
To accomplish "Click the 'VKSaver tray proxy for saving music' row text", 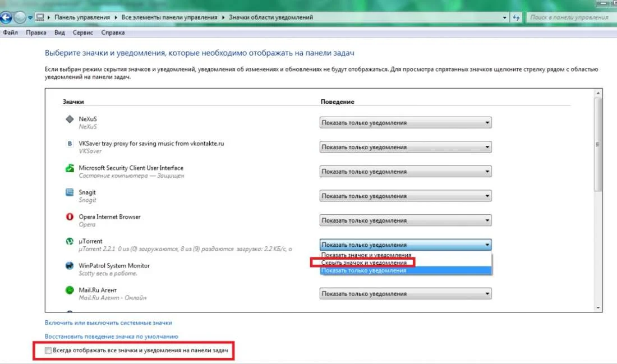I will click(151, 144).
